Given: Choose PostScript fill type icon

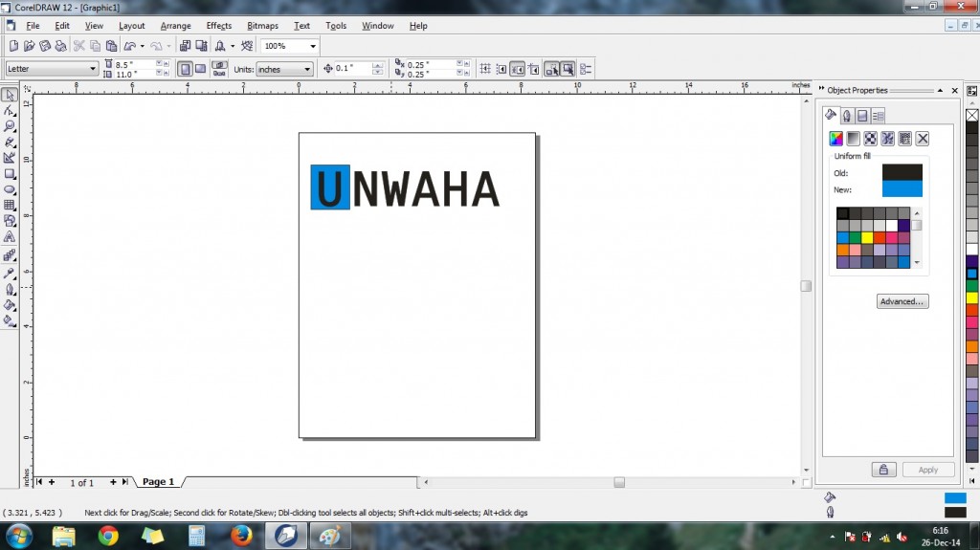Looking at the screenshot, I should tap(905, 139).
